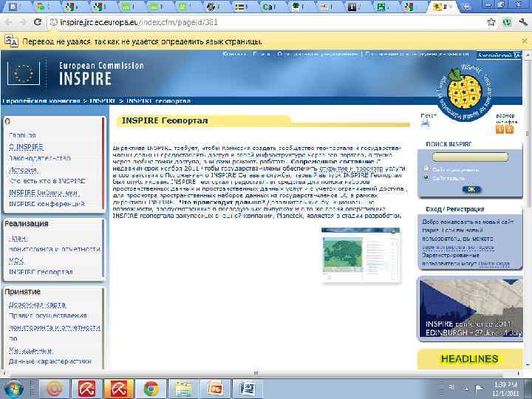Click the site-info globe icon in the address bar
Image resolution: width=532 pixels, height=399 pixels.
[x=54, y=22]
